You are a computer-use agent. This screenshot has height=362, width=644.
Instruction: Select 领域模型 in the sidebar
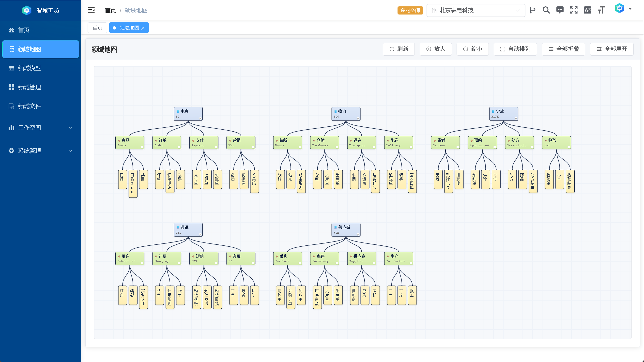pos(29,68)
